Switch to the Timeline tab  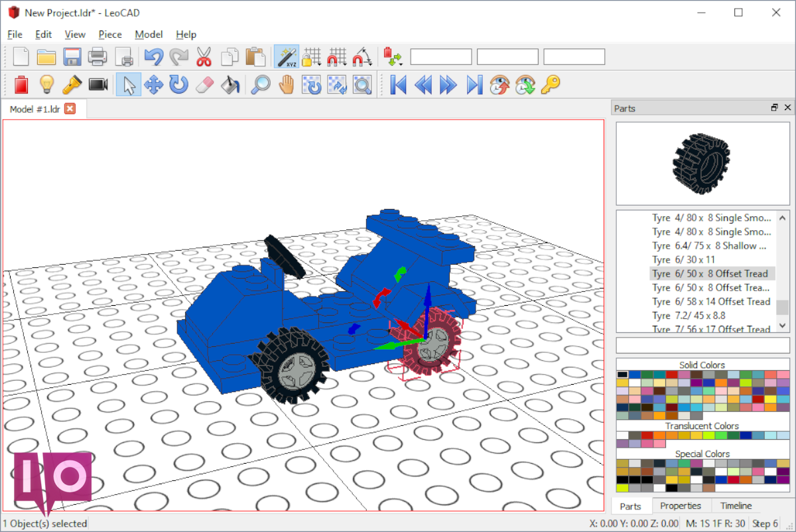tap(736, 506)
